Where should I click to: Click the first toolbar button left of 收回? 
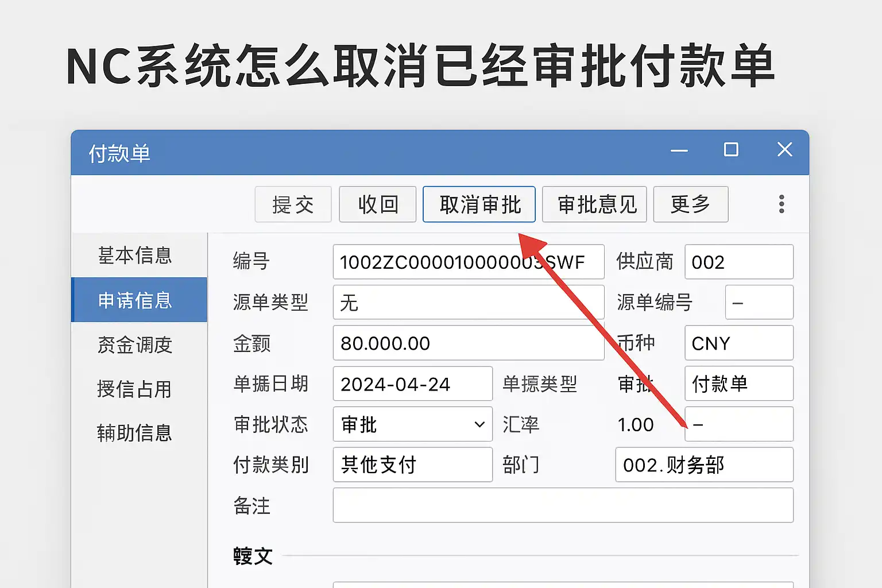click(293, 204)
